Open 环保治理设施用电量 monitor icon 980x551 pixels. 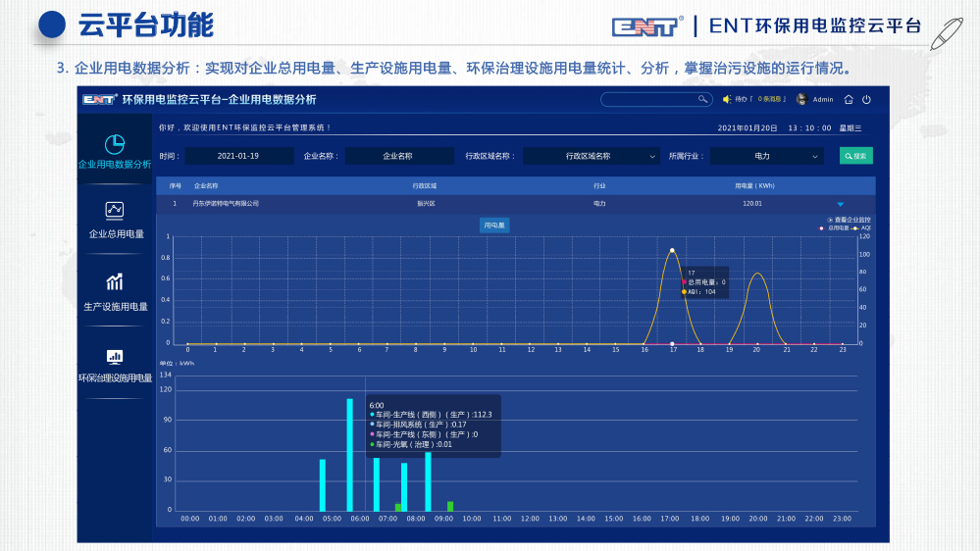pos(115,357)
